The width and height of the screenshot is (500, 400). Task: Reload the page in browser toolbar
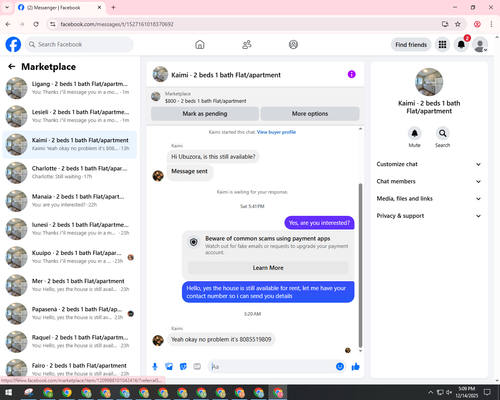coord(36,24)
